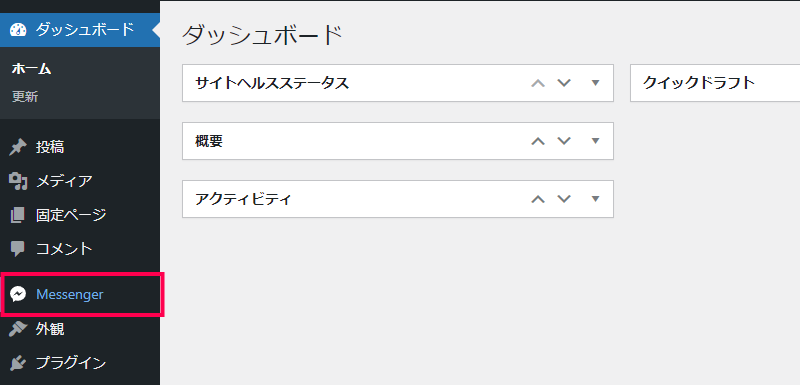The width and height of the screenshot is (800, 385).
Task: Move the サイトヘルスステータス panel down
Action: coord(563,83)
